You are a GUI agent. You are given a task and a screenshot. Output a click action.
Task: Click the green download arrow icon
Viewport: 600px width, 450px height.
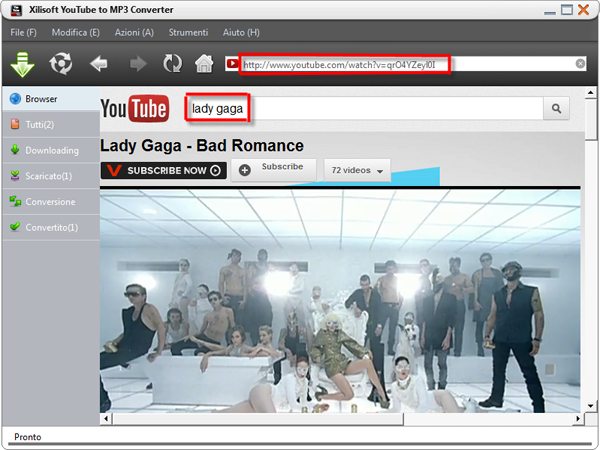(23, 64)
